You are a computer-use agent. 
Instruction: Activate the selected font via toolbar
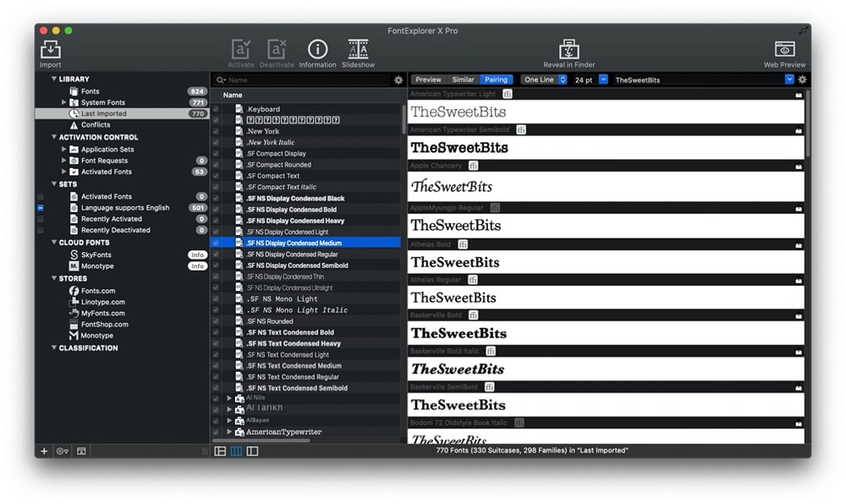[x=240, y=50]
